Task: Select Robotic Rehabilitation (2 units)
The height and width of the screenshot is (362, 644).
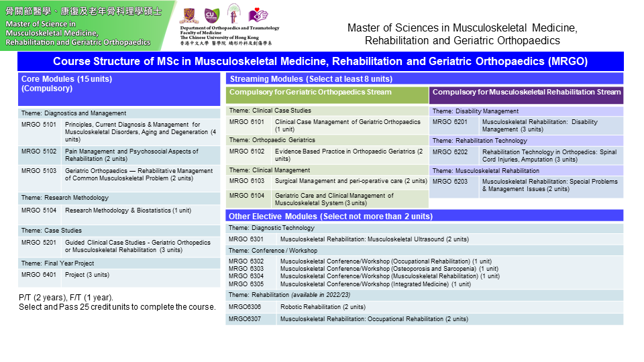Action: (323, 307)
